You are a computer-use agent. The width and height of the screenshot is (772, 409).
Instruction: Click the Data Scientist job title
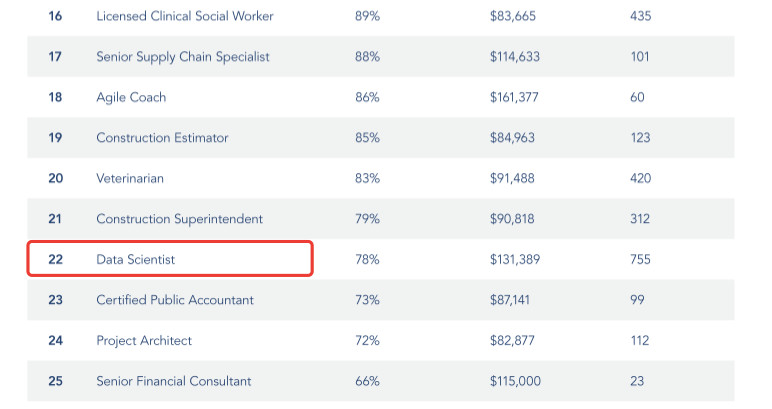tap(135, 259)
